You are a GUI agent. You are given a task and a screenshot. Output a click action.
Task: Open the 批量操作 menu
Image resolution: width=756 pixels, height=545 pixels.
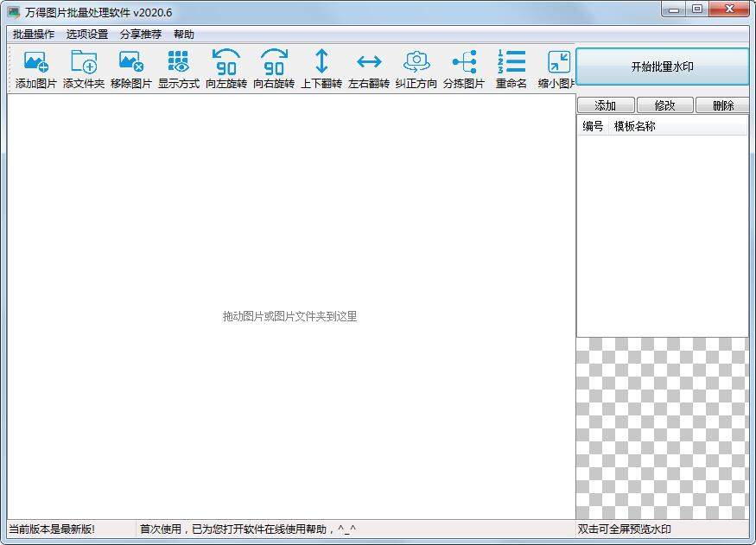point(32,35)
